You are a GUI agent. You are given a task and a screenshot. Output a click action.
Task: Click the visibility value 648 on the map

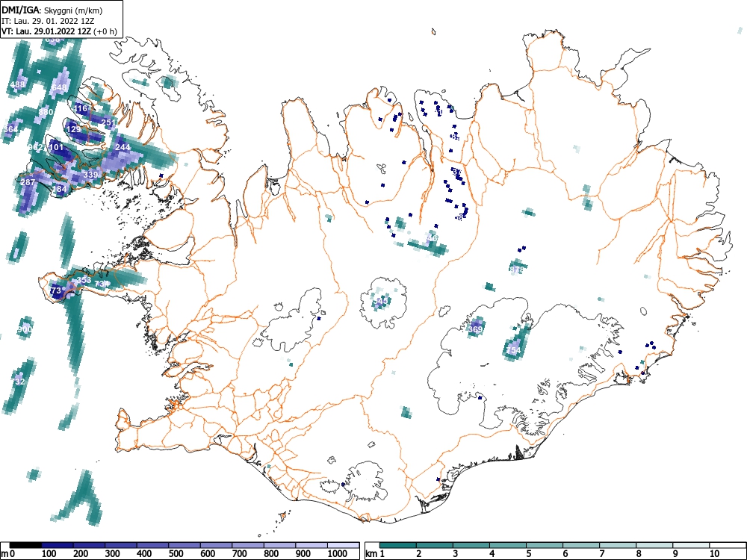click(59, 87)
